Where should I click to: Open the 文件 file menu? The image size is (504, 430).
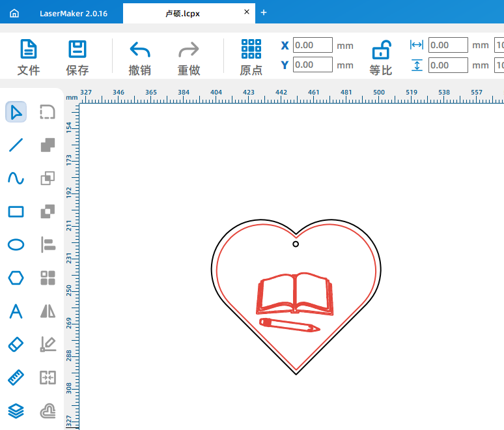[29, 57]
